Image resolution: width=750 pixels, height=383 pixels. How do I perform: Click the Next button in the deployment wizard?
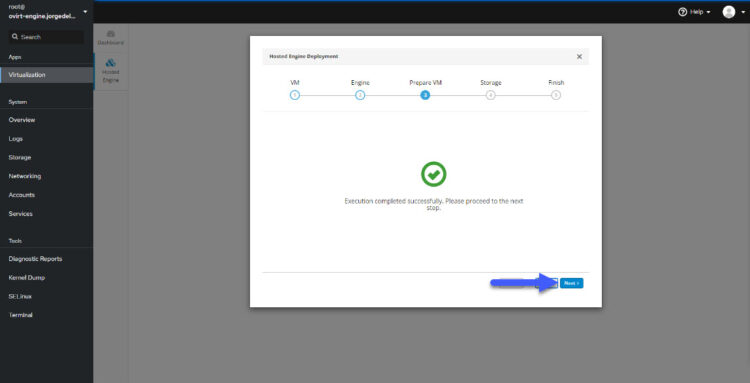tap(572, 283)
